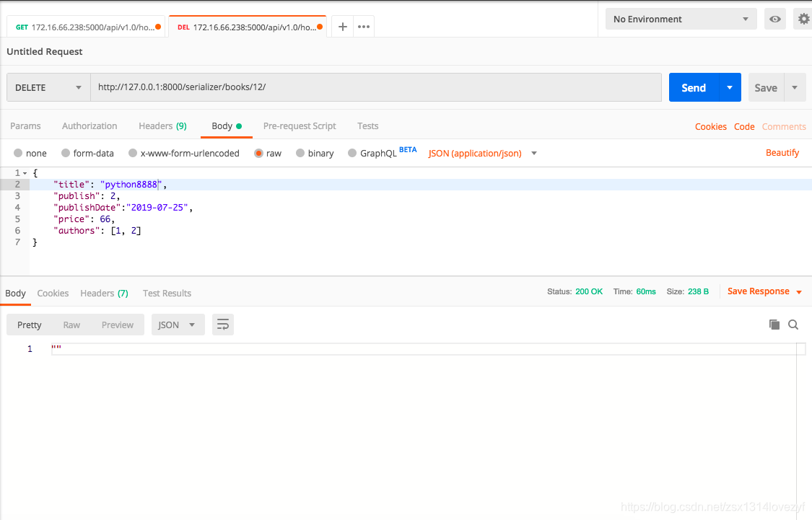Open the Pre-request Script tab

300,125
